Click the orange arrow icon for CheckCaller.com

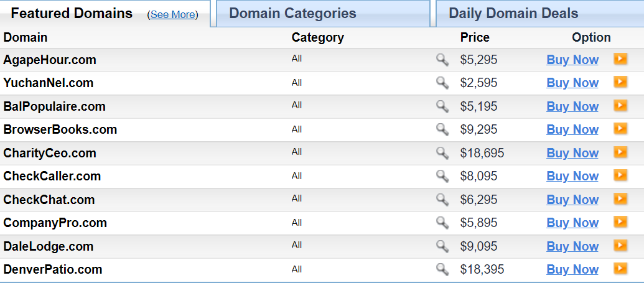[620, 175]
